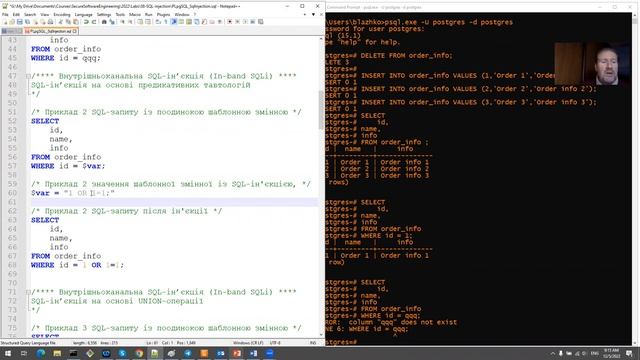Open the Macro menu in Notepad++
This screenshot has width=640, height=360.
pos(135,14)
